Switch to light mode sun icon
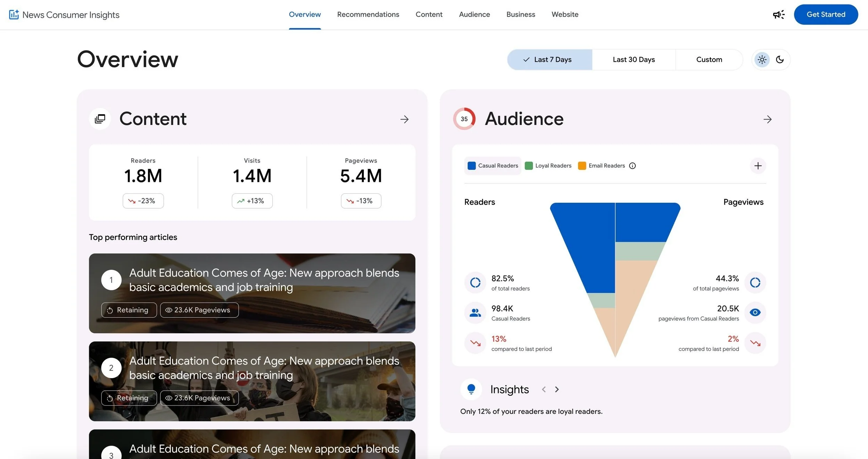This screenshot has width=868, height=459. point(762,60)
